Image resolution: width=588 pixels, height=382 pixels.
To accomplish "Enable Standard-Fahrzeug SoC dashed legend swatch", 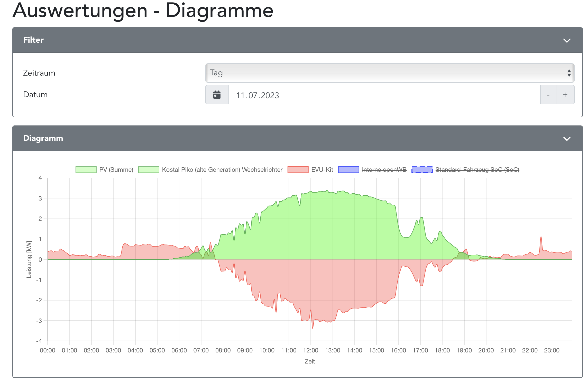I will point(422,170).
